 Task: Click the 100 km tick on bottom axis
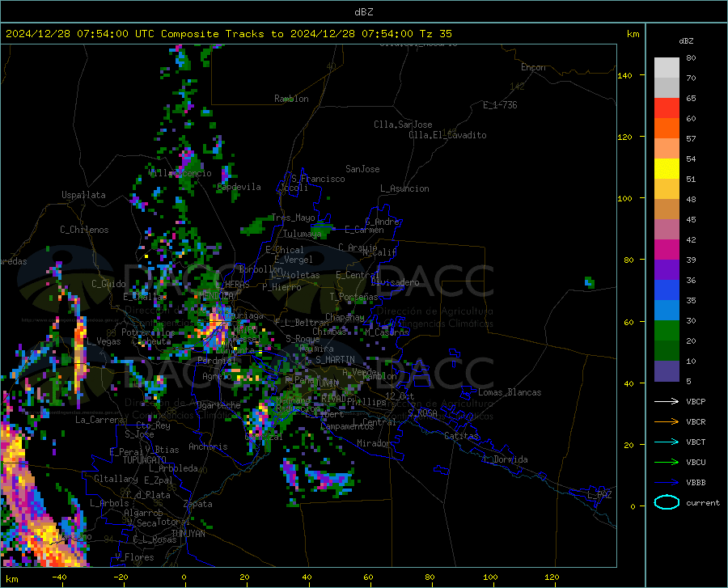490,577
